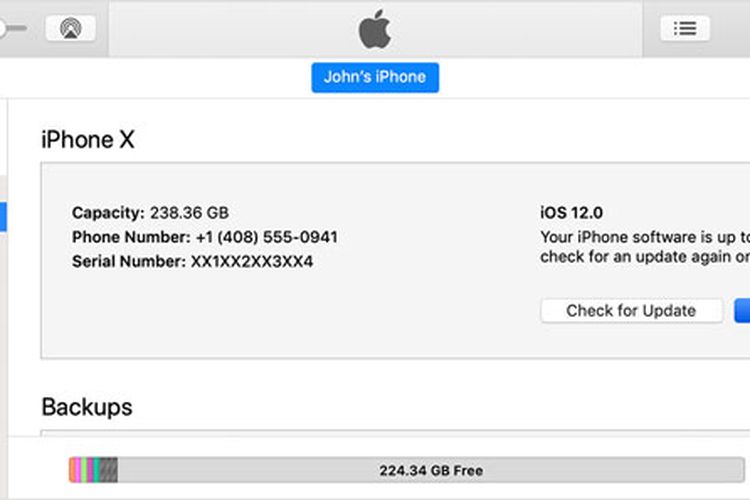Click the Backups section heading
750x500 pixels.
coord(87,407)
